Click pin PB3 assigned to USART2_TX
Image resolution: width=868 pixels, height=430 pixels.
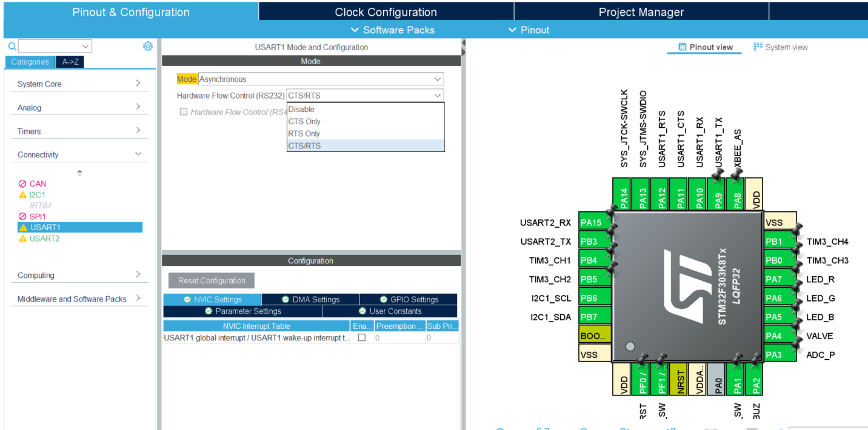(x=595, y=241)
